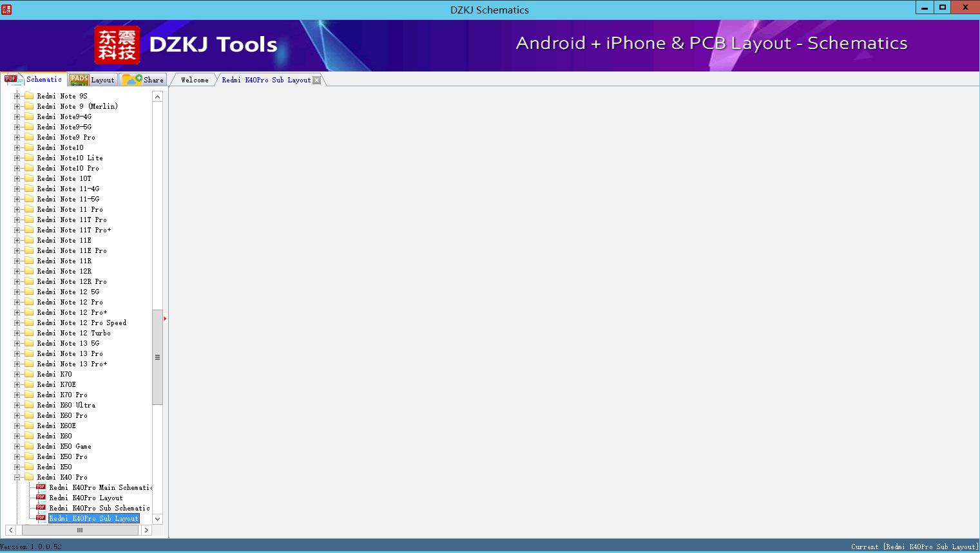Click the Redmi Note 11-4G folder icon

point(29,189)
